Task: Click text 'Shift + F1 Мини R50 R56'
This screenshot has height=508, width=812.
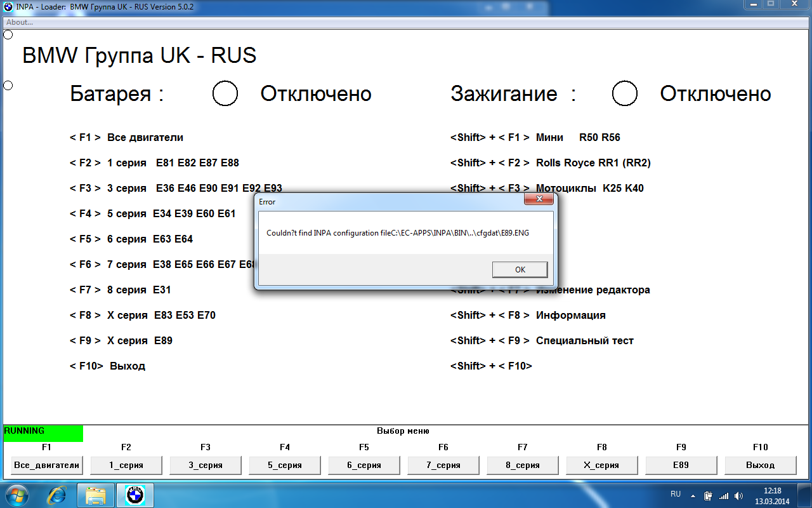Action: point(535,137)
